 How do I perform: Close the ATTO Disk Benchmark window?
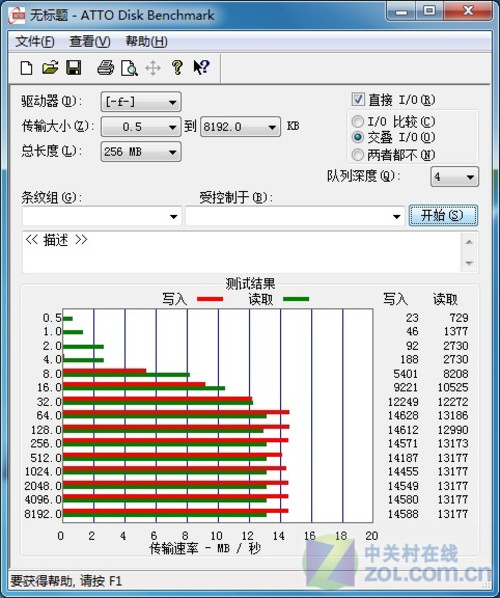[x=467, y=11]
